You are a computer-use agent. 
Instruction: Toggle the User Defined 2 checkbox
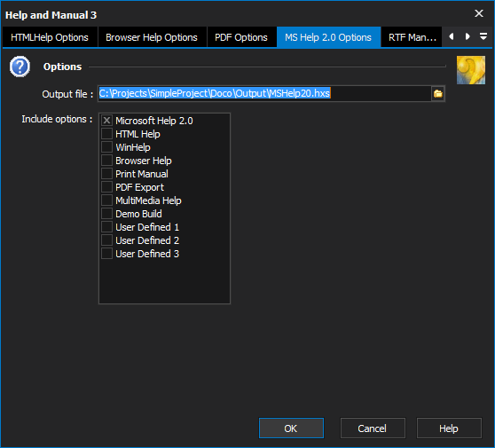pos(106,240)
